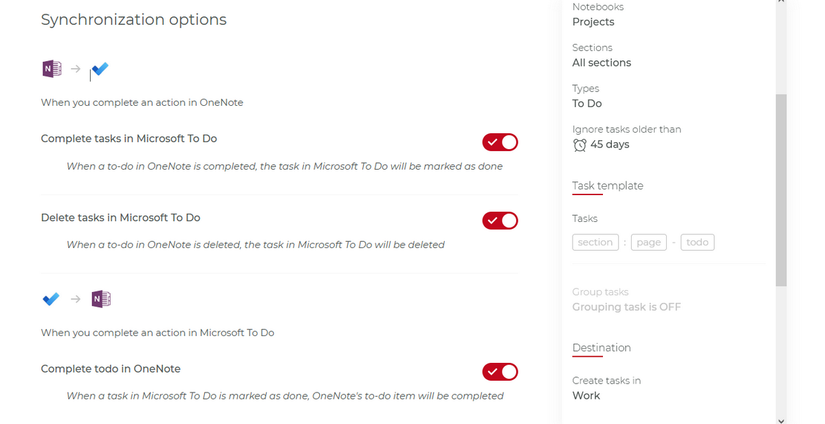825x424 pixels.
Task: Click the Microsoft To Do checkmark icon at top
Action: (100, 70)
